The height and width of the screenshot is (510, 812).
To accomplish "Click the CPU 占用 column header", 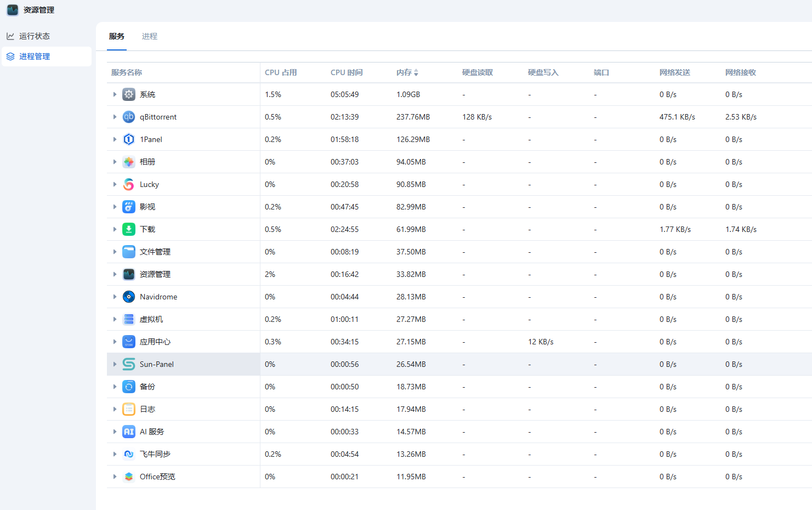I will (x=281, y=72).
